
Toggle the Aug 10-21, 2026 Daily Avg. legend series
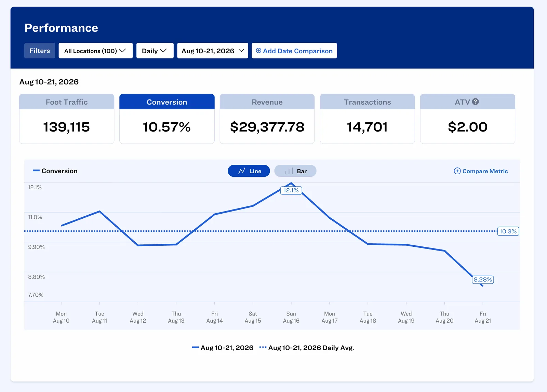[x=307, y=348]
